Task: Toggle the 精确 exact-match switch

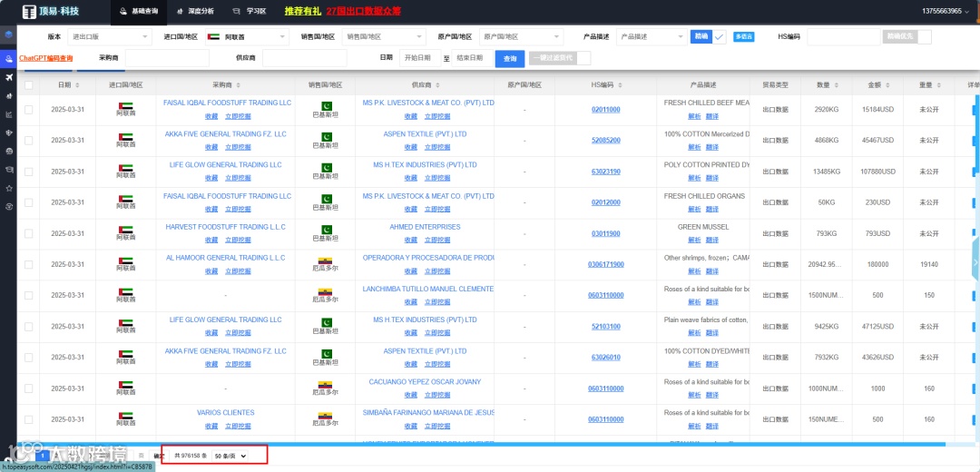Action: 709,37
